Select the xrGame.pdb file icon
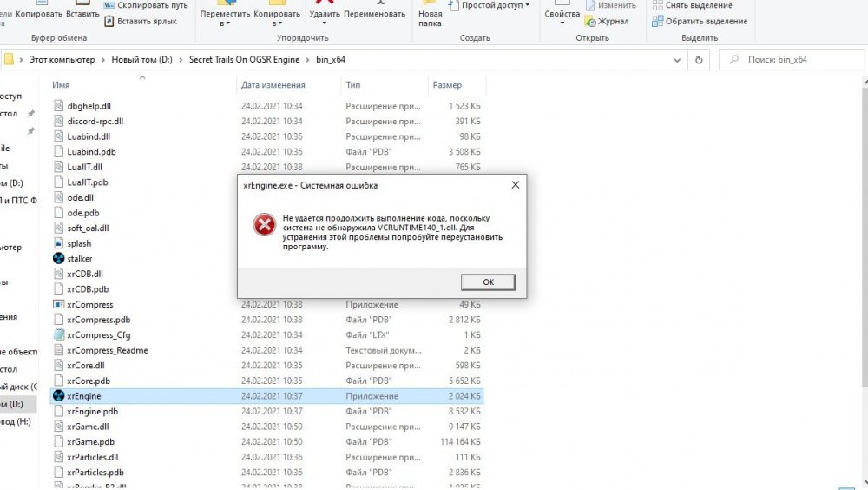Screen dimensions: 868x490 tap(59, 441)
